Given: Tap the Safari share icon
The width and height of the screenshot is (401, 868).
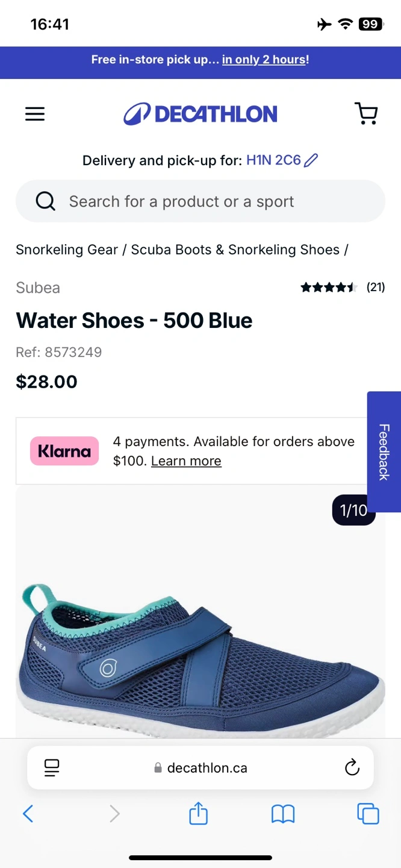Looking at the screenshot, I should point(198,814).
